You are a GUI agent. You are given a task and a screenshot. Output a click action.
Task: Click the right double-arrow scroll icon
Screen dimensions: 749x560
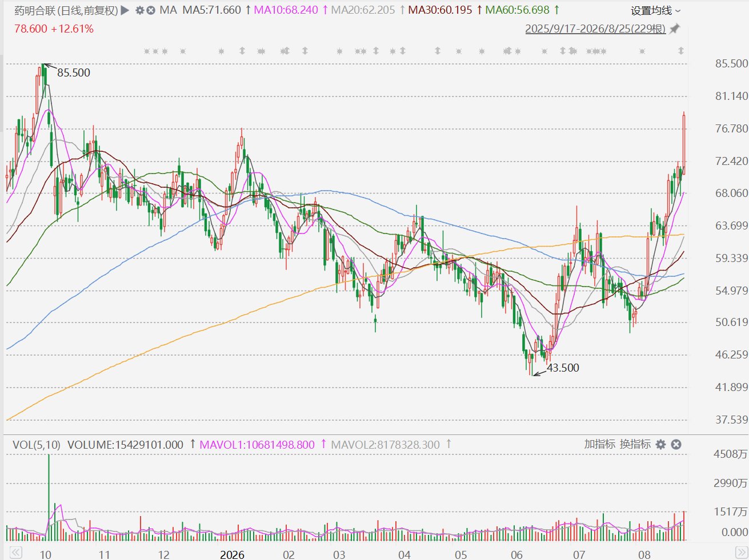point(741,553)
